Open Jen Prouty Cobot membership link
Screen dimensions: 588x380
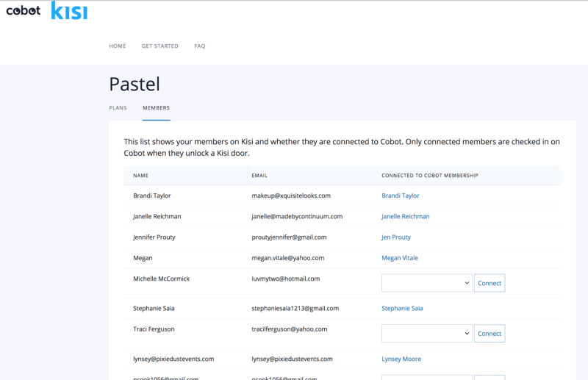(x=396, y=237)
